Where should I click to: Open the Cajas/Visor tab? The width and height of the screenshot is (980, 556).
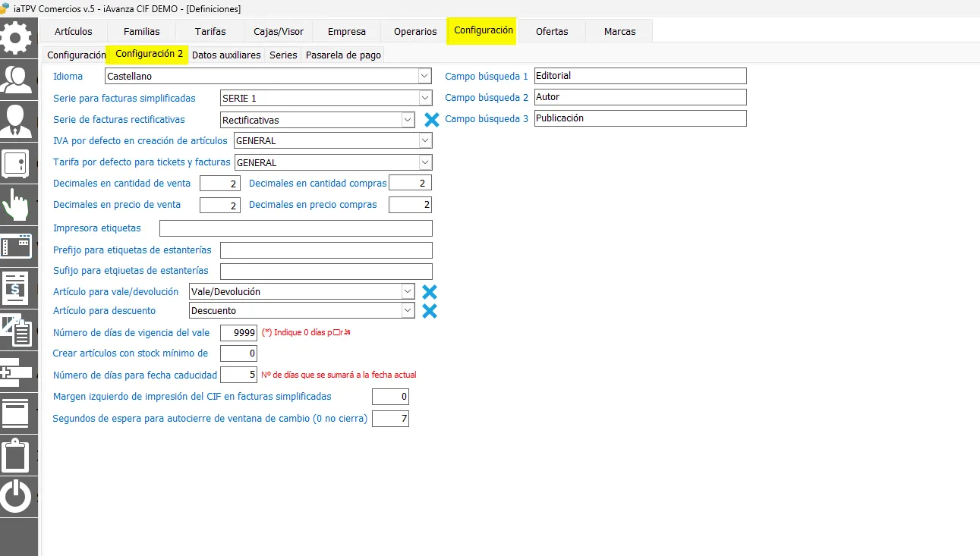click(x=279, y=31)
